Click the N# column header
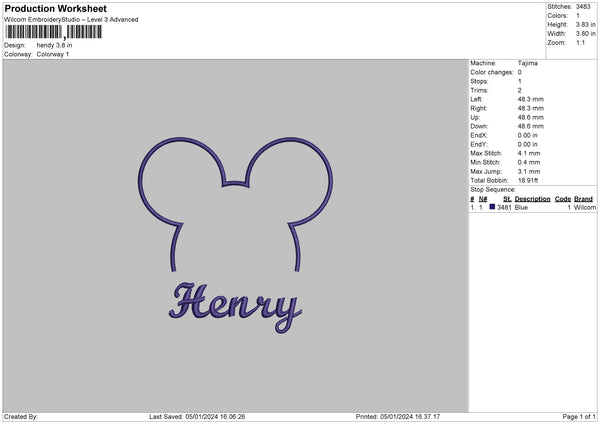The height and width of the screenshot is (424, 600). (483, 199)
